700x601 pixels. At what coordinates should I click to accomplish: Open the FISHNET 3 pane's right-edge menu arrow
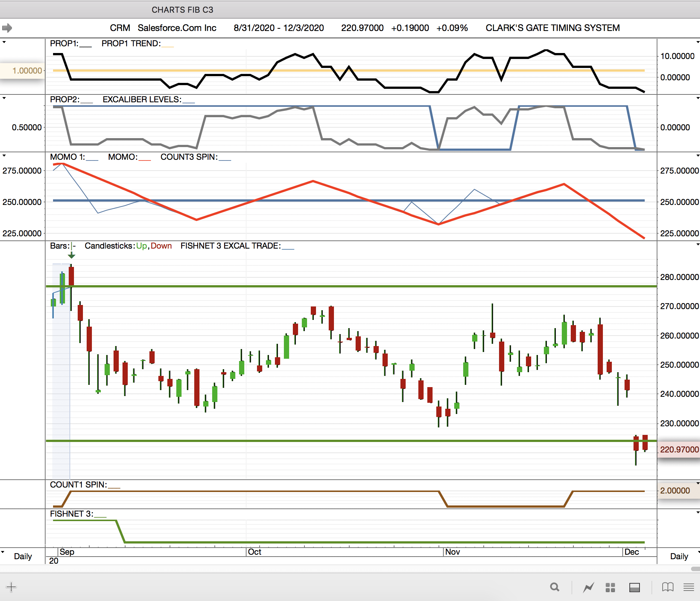tap(698, 513)
